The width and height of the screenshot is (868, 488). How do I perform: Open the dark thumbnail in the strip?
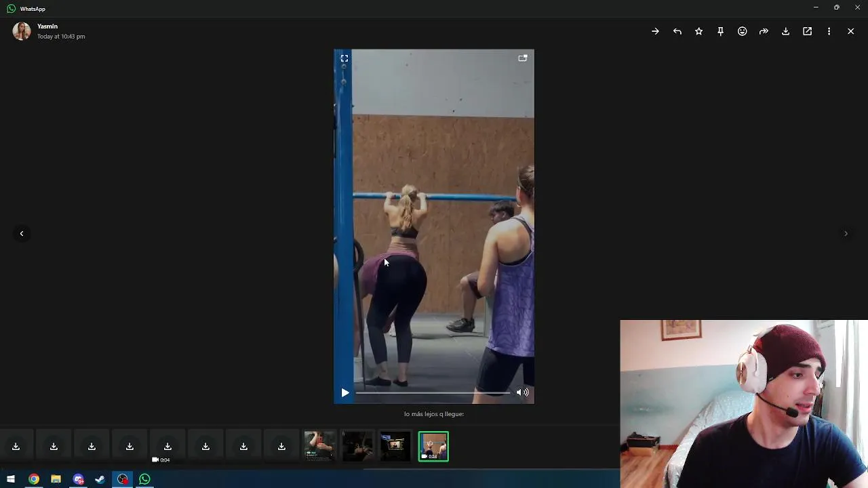tap(357, 447)
